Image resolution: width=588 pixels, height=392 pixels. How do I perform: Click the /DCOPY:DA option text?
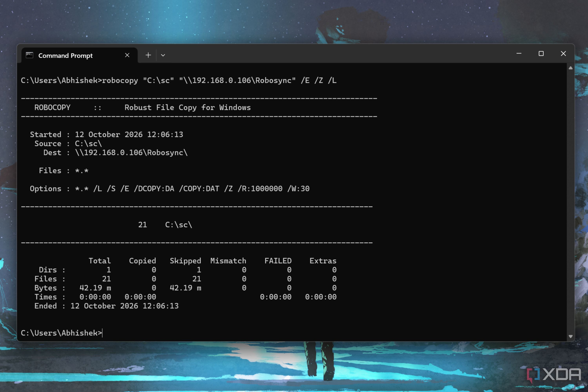154,189
